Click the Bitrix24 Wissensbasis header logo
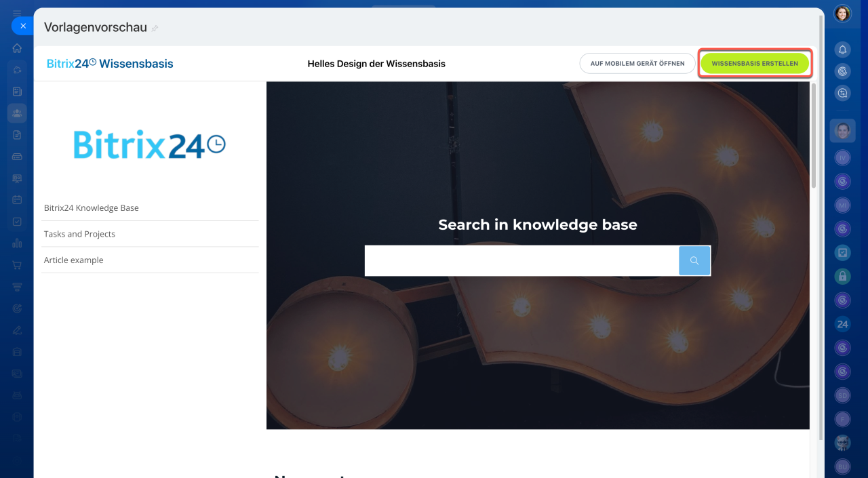868x478 pixels. pos(110,64)
